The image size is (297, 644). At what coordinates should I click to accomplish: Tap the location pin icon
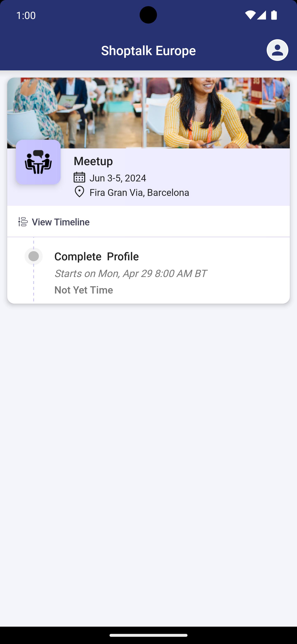tap(79, 192)
